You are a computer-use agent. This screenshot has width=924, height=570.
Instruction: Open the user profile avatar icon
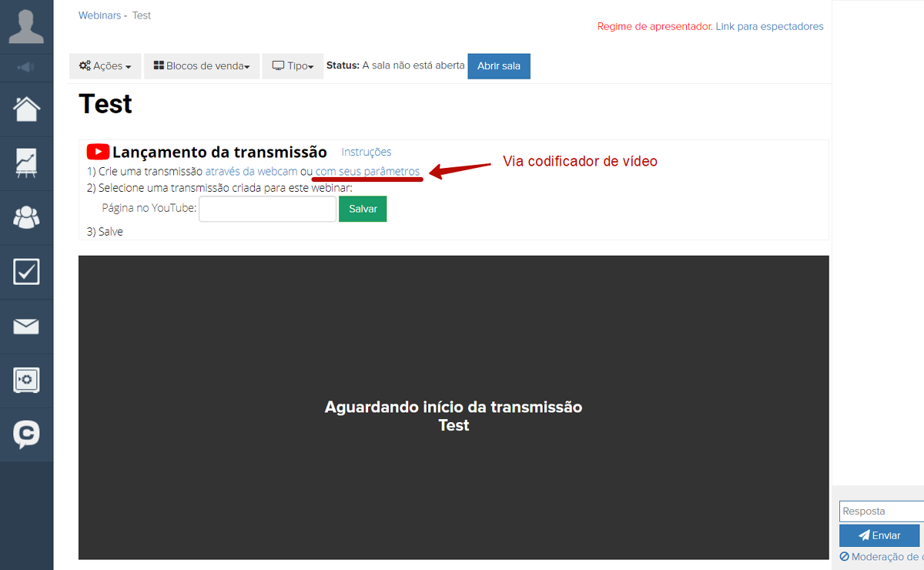tap(26, 26)
